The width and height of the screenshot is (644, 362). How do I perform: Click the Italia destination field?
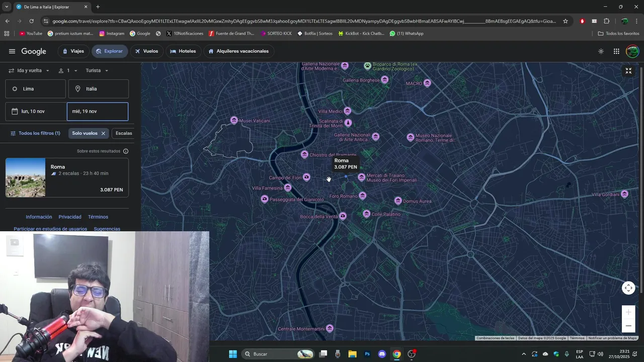click(x=99, y=89)
